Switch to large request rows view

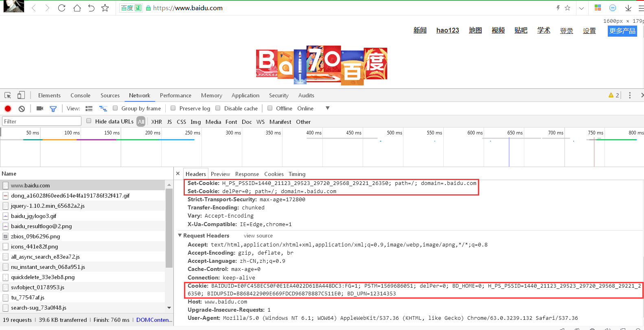pyautogui.click(x=89, y=108)
